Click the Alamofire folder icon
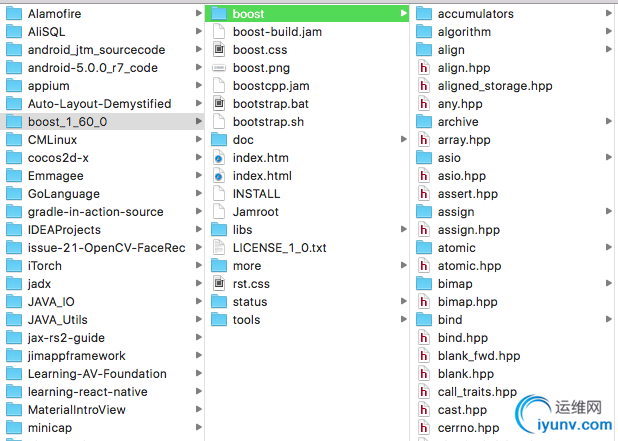618x441 pixels. [x=14, y=14]
